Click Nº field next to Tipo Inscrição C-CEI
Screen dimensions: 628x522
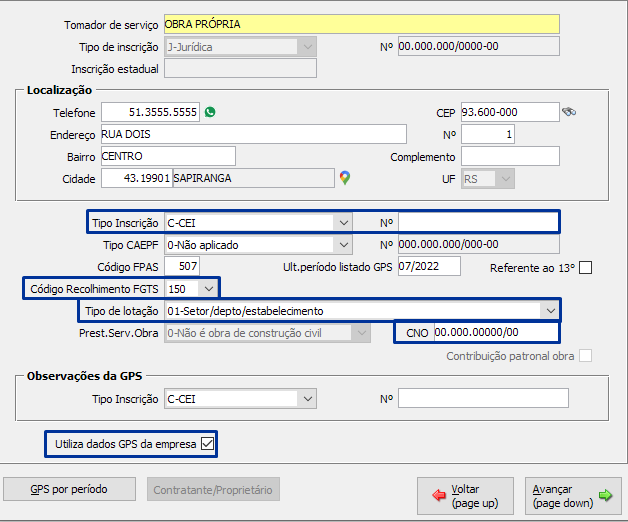coord(478,222)
